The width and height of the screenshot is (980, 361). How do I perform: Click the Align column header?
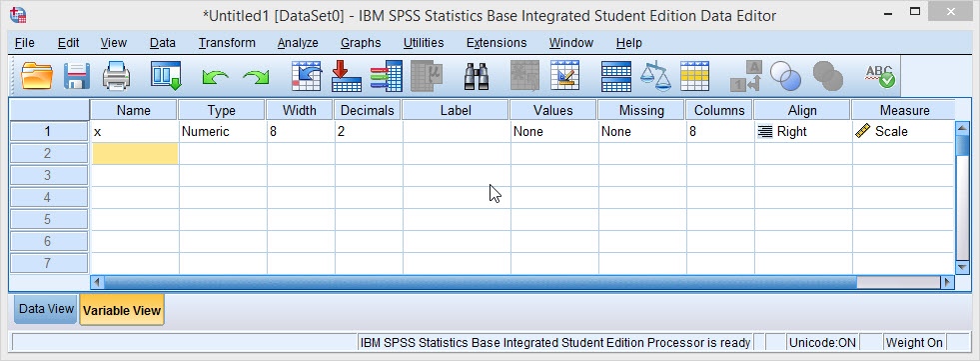click(x=802, y=110)
